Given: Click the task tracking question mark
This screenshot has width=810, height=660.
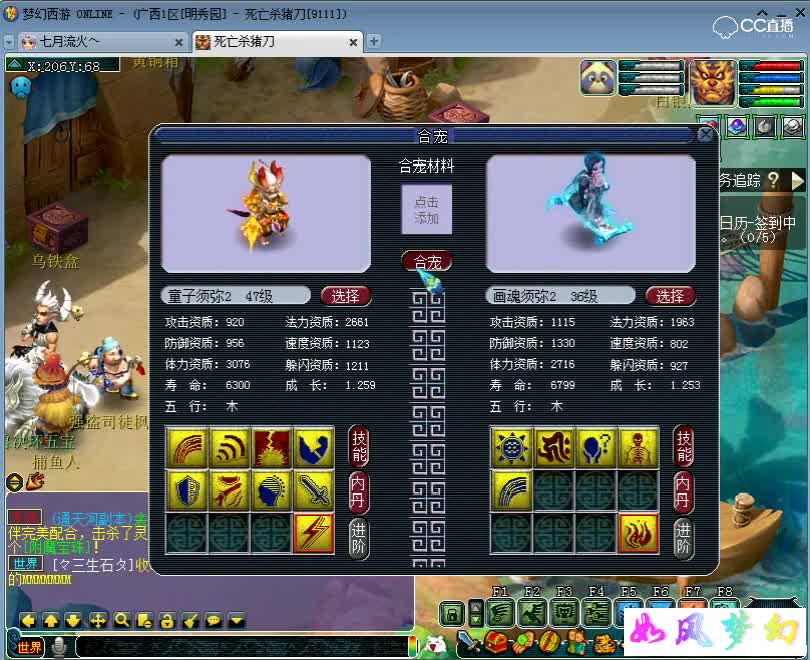Looking at the screenshot, I should tap(773, 180).
